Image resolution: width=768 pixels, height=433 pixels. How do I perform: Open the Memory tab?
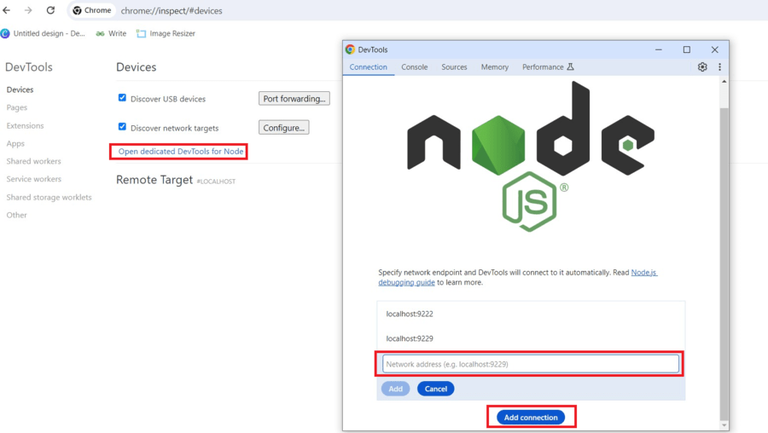click(x=495, y=67)
